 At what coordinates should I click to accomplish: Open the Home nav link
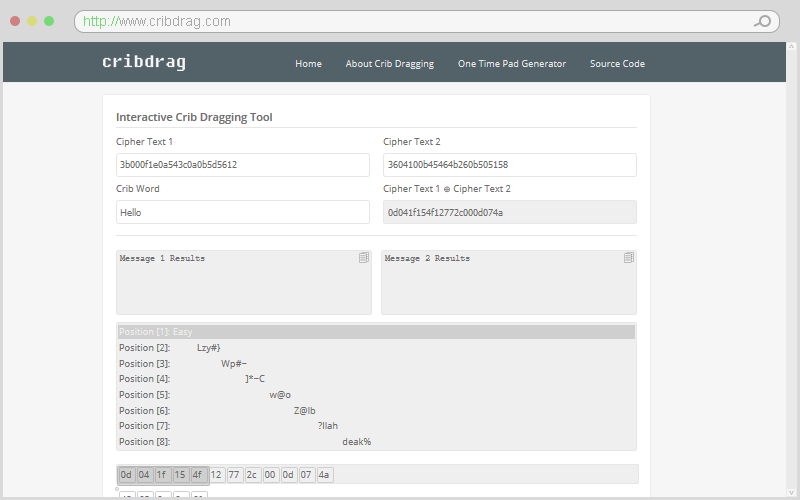tap(308, 64)
